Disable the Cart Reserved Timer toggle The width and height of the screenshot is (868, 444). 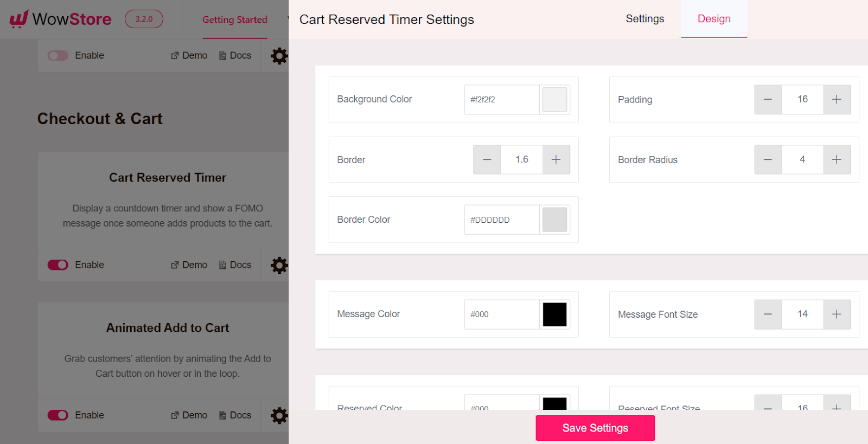pyautogui.click(x=58, y=265)
